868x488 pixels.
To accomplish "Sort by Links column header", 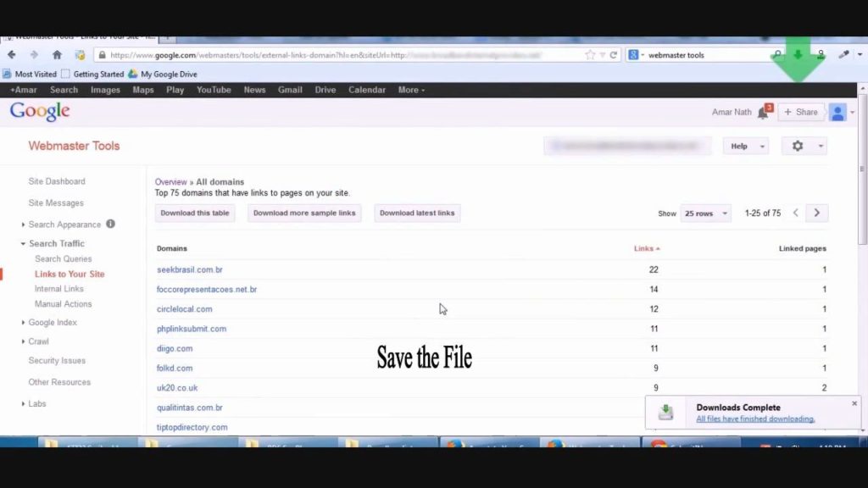I will (647, 248).
